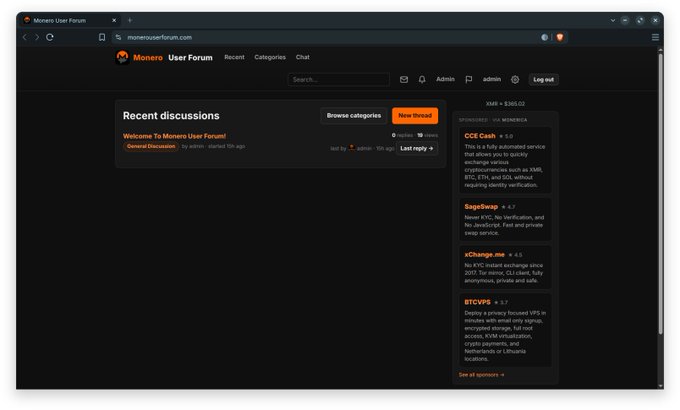Open the messages envelope icon
Viewport: 680px width, 410px height.
pos(404,79)
